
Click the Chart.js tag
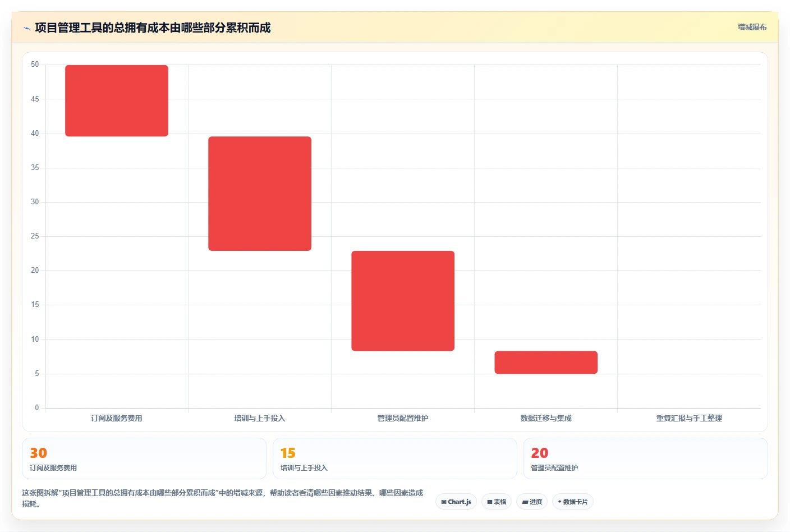coord(456,502)
